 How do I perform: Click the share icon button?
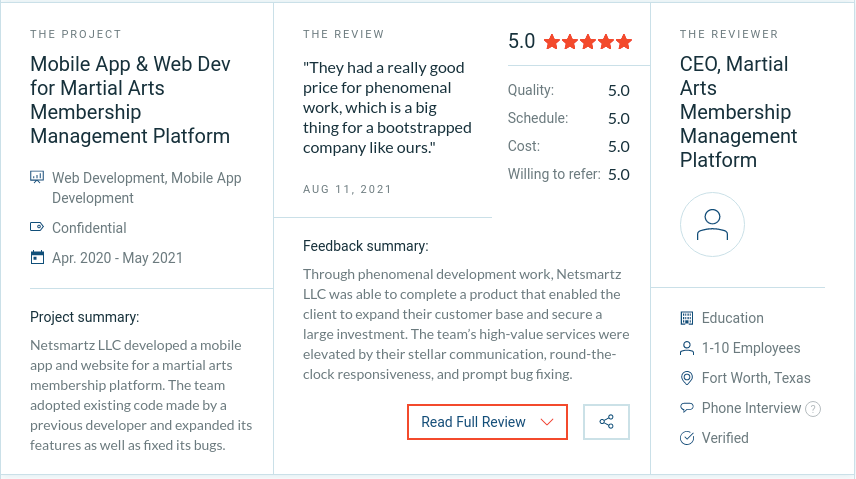coord(606,422)
